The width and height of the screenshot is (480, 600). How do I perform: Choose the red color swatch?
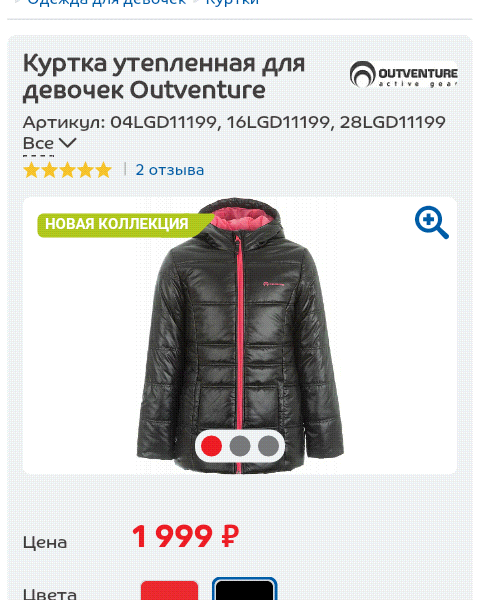pos(169,590)
